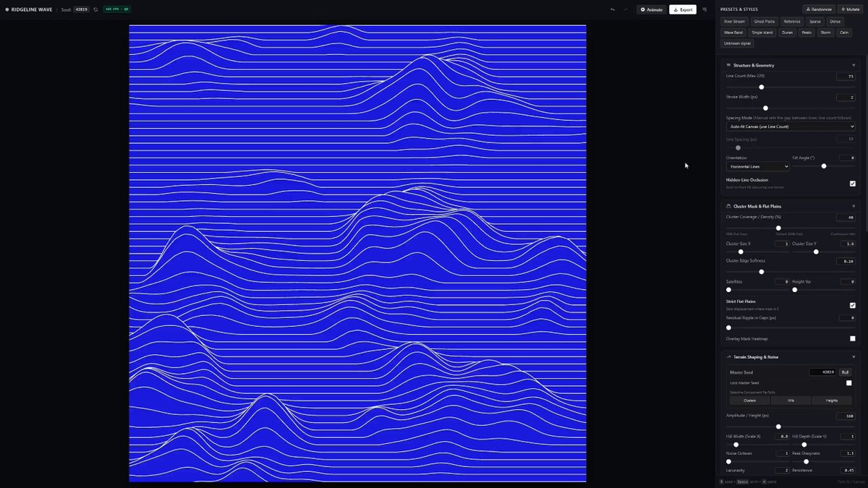Click the Export button
The image size is (868, 488).
pyautogui.click(x=682, y=9)
